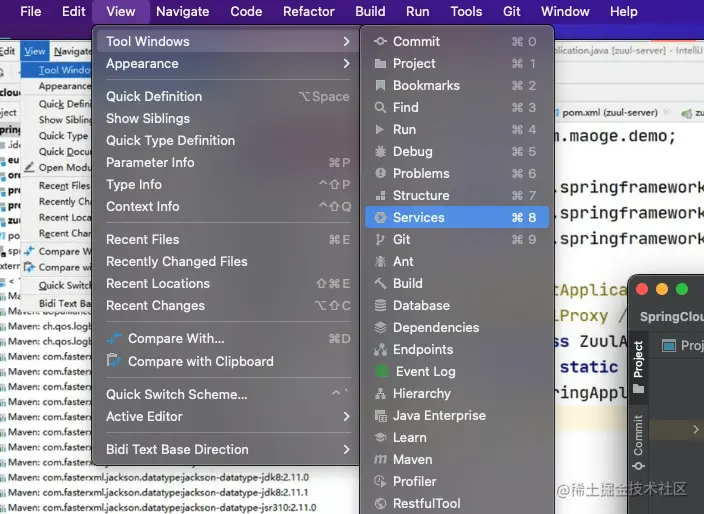Viewport: 704px width, 514px height.
Task: Select jackson-datatype-jsr310:2.11.0 Maven library row
Action: (158, 507)
